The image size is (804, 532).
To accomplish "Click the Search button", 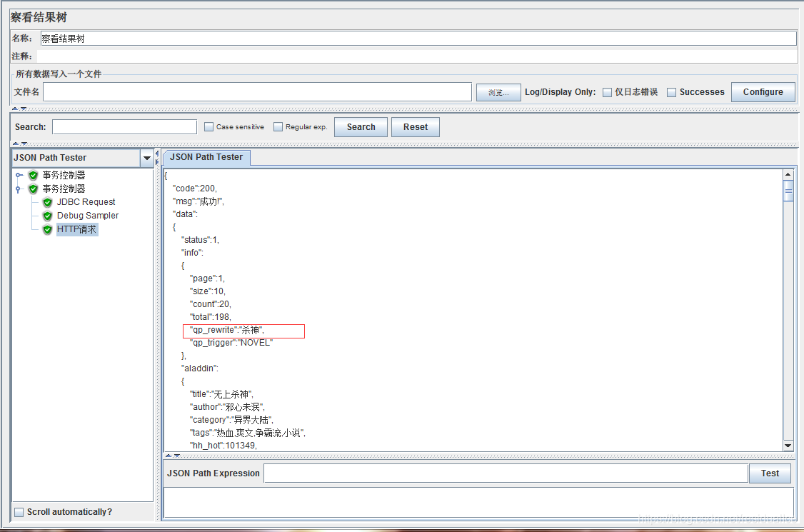I will click(x=361, y=126).
